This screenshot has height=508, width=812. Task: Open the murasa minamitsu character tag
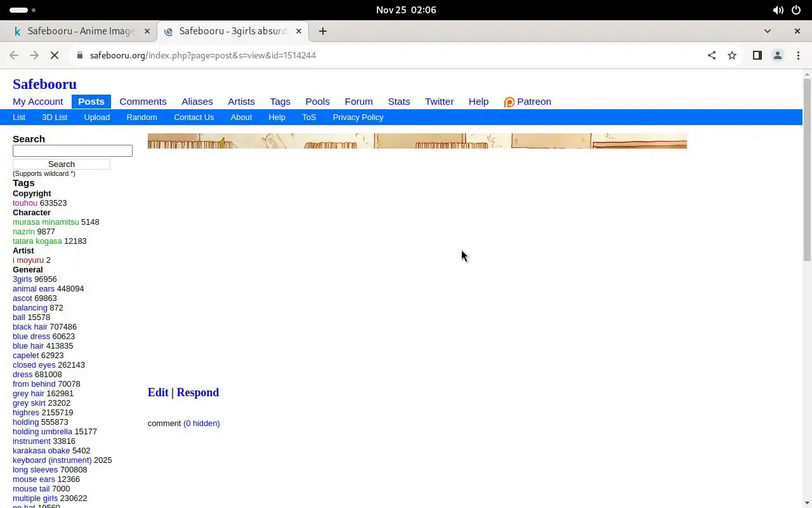click(x=46, y=222)
